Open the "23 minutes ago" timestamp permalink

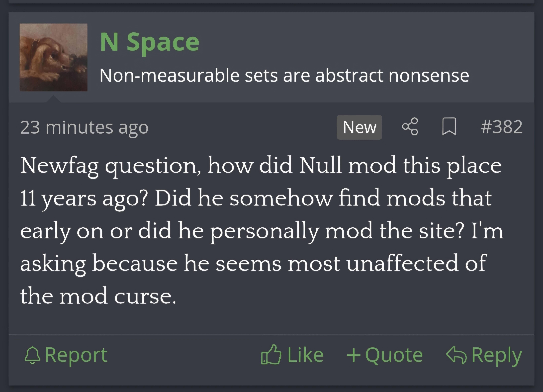click(84, 128)
